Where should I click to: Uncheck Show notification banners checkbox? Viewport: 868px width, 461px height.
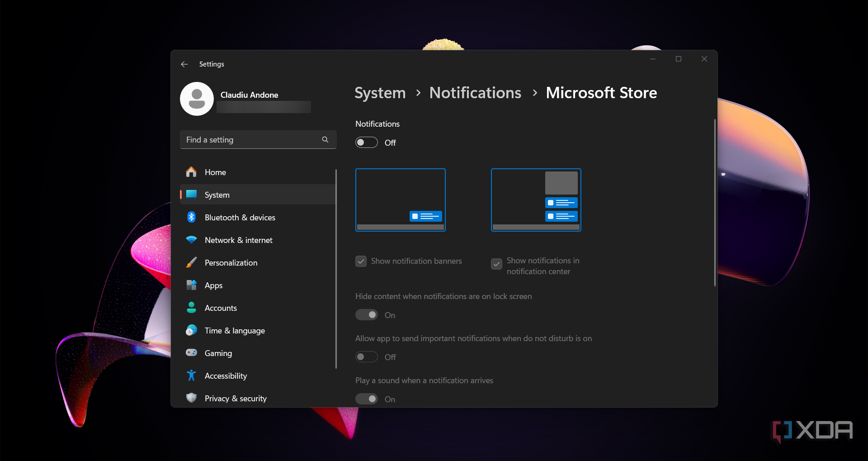pyautogui.click(x=361, y=261)
